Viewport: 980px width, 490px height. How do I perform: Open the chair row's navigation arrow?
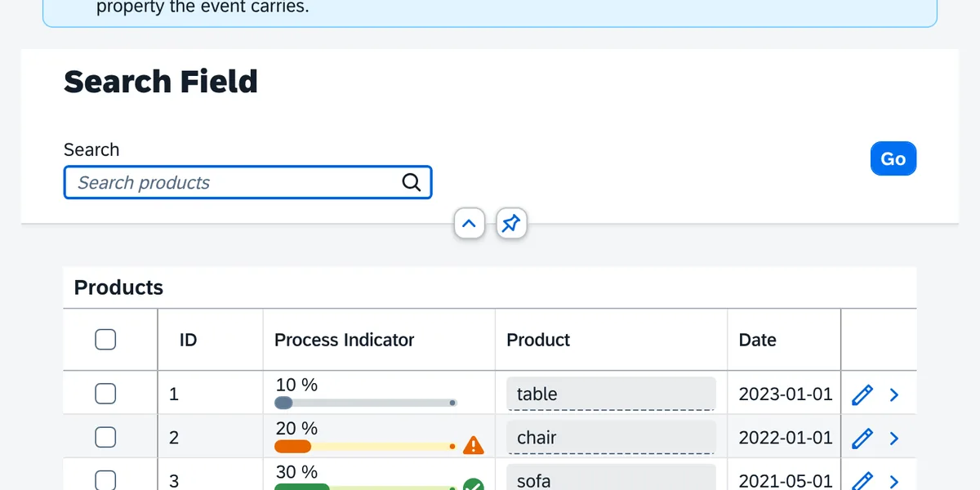coord(893,438)
